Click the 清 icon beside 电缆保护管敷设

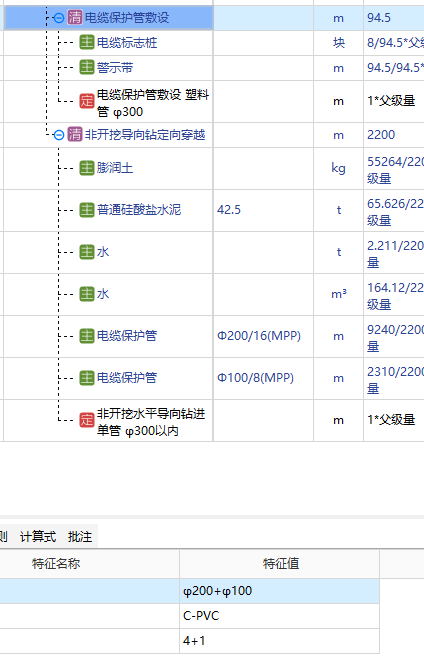(x=74, y=18)
